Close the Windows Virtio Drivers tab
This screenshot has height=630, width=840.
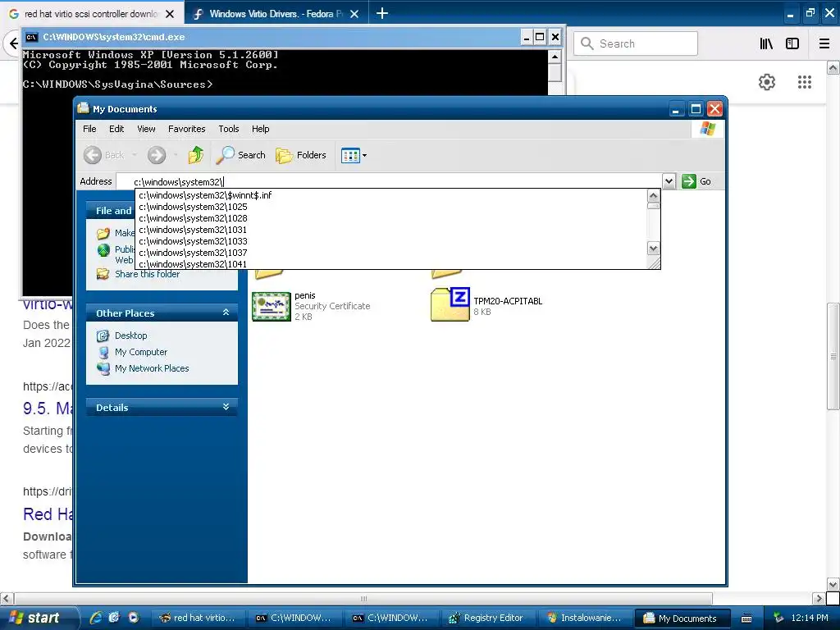(x=354, y=14)
